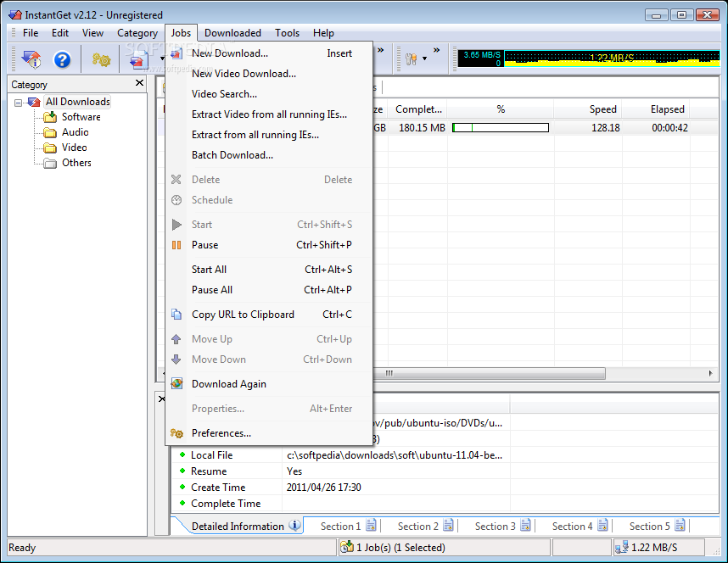Choose New Video Download... menu entry
This screenshot has height=563, width=728.
click(269, 74)
